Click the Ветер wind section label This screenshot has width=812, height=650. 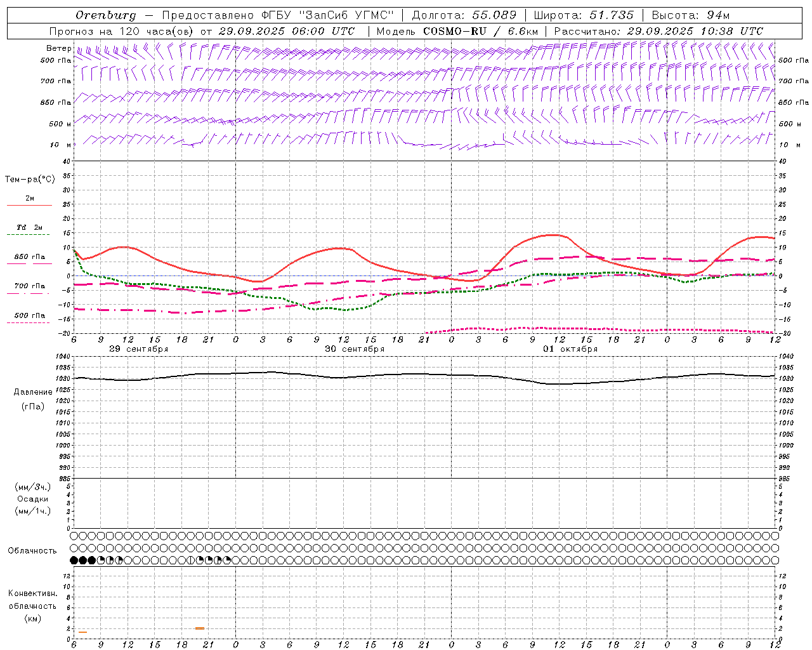coord(58,48)
